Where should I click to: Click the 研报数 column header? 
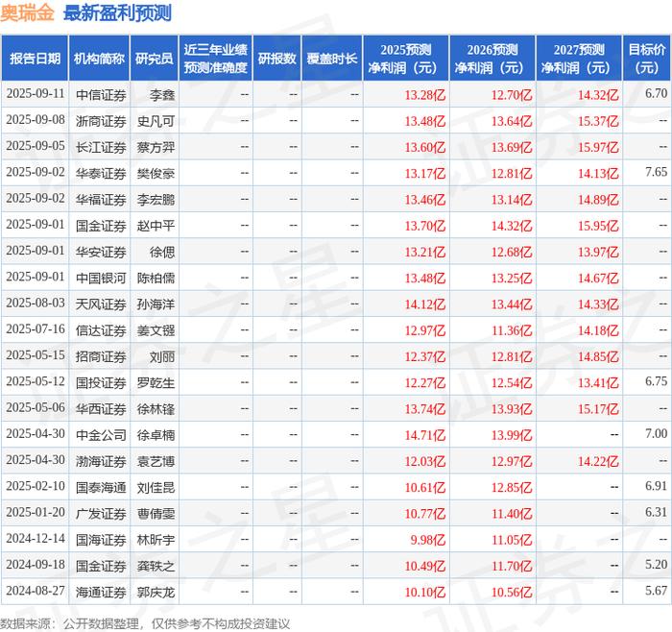[x=276, y=59]
